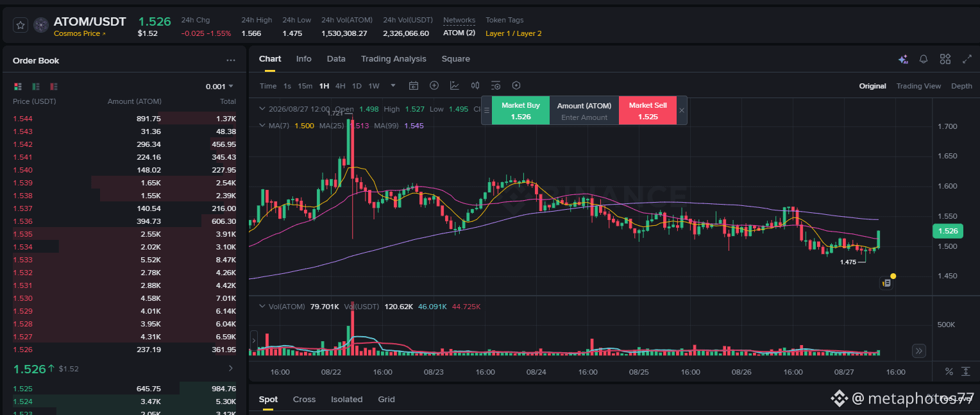
Task: Click the drag handle on the quick trade panel
Action: (x=487, y=110)
